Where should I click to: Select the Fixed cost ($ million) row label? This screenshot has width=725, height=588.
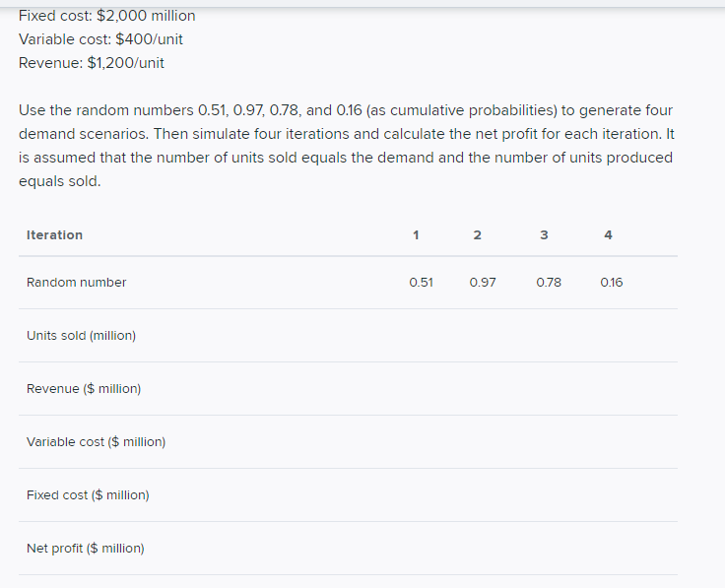(x=88, y=495)
